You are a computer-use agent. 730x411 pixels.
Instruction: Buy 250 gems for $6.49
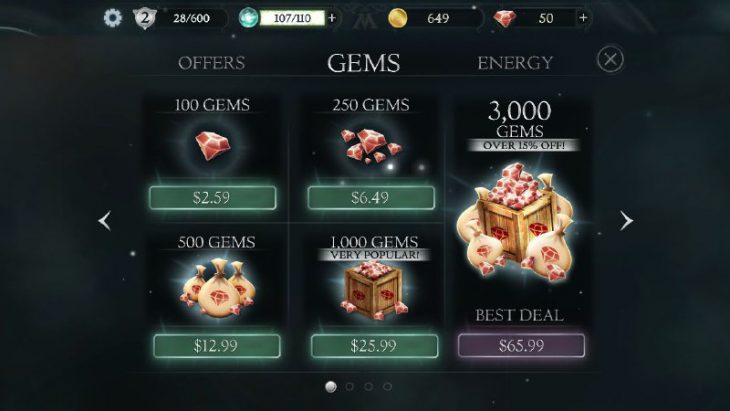click(x=371, y=197)
